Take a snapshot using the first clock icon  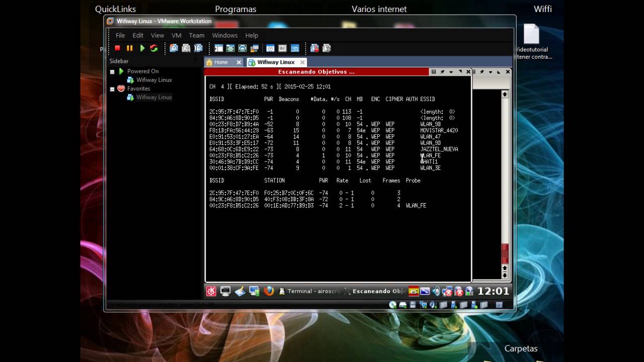pos(174,48)
